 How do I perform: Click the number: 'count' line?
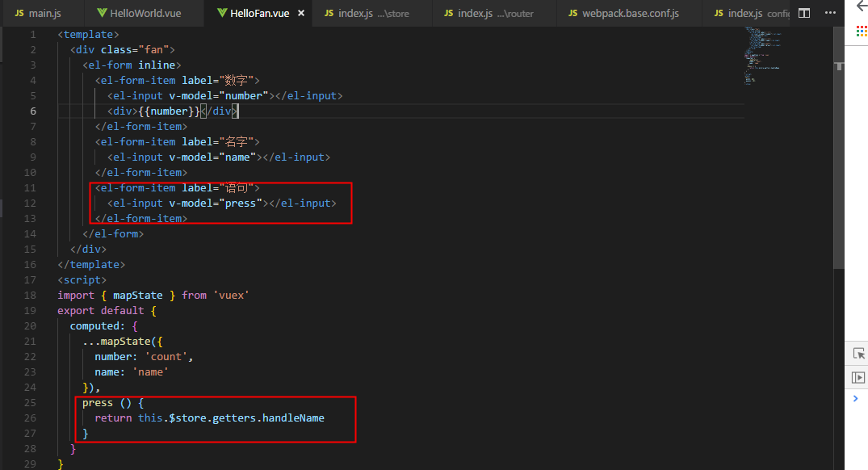[x=144, y=356]
